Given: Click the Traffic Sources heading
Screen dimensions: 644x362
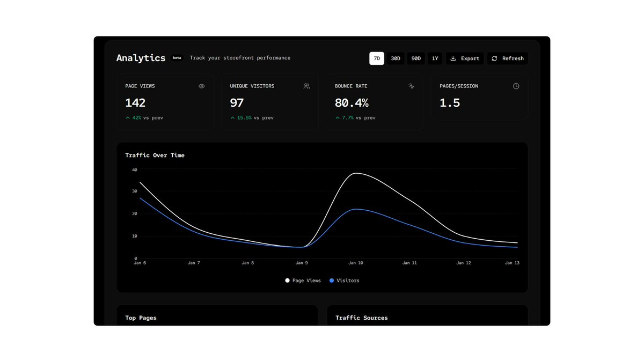Looking at the screenshot, I should click(362, 317).
